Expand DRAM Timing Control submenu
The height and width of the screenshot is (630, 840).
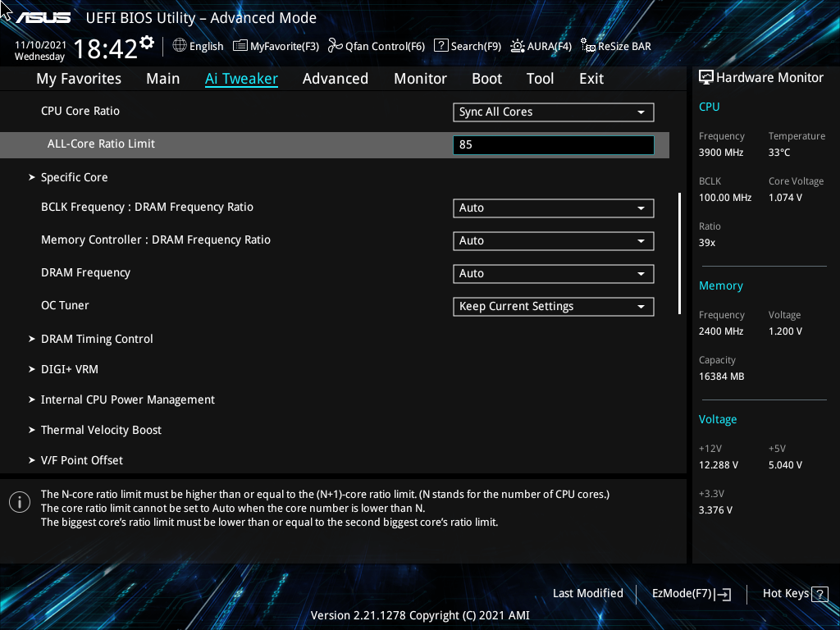pos(97,339)
